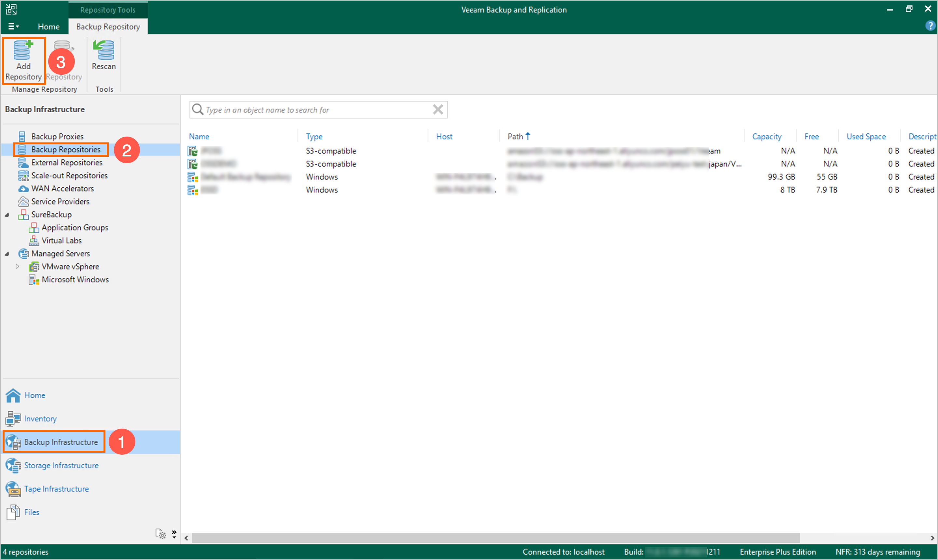Open External Repositories node
The height and width of the screenshot is (560, 938).
66,162
